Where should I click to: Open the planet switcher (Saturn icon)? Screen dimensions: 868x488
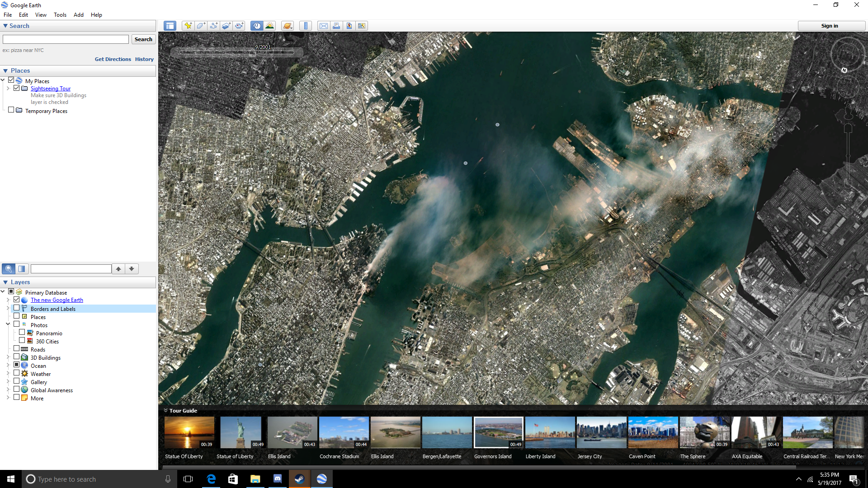coord(288,26)
